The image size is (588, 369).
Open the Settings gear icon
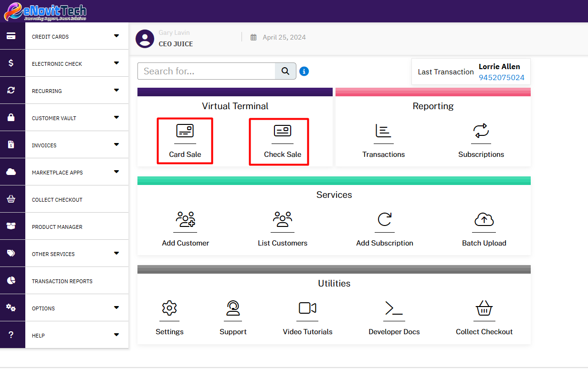169,309
